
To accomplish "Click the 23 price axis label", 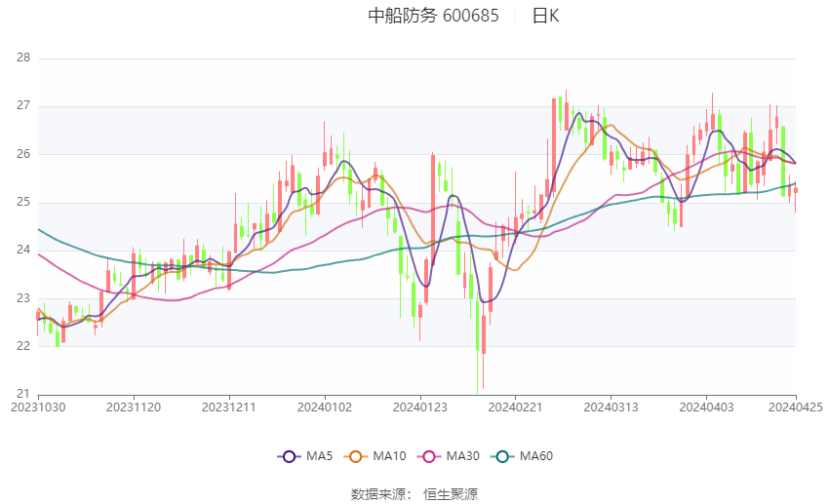I will pyautogui.click(x=23, y=298).
